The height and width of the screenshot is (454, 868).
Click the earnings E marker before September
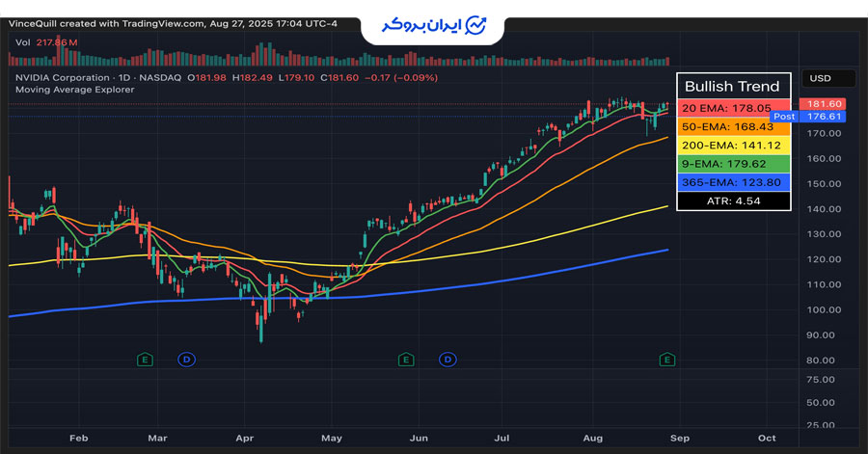click(x=666, y=360)
